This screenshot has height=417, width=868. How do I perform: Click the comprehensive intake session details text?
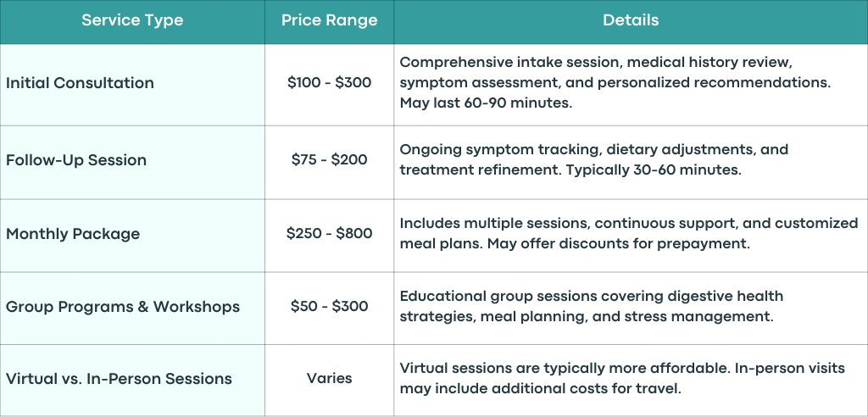point(617,82)
